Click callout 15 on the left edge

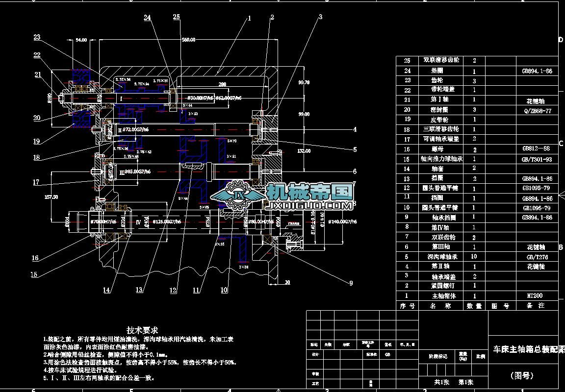coord(34,274)
